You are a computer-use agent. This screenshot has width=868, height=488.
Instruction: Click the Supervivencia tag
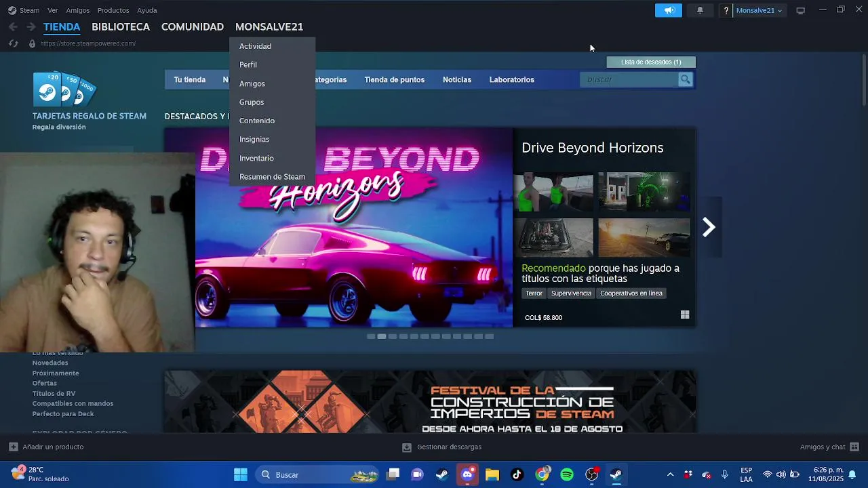571,293
